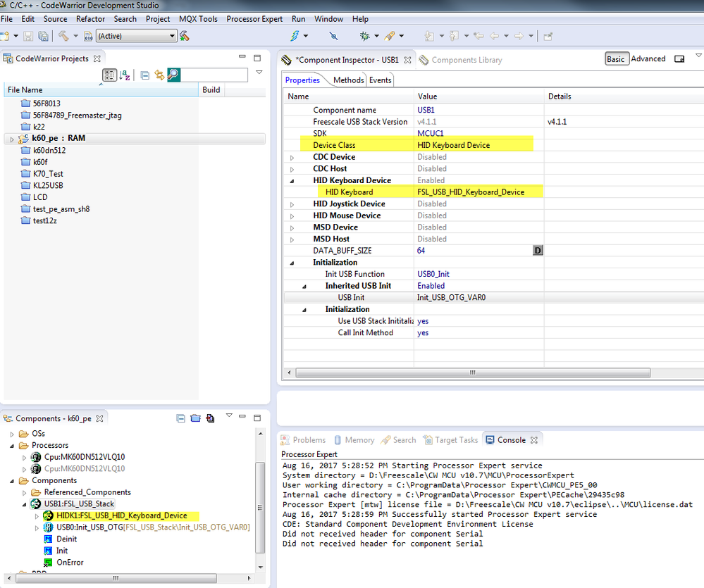Image resolution: width=704 pixels, height=588 pixels.
Task: Click the HID Keyboard Device value for Device Class
Action: click(x=453, y=145)
